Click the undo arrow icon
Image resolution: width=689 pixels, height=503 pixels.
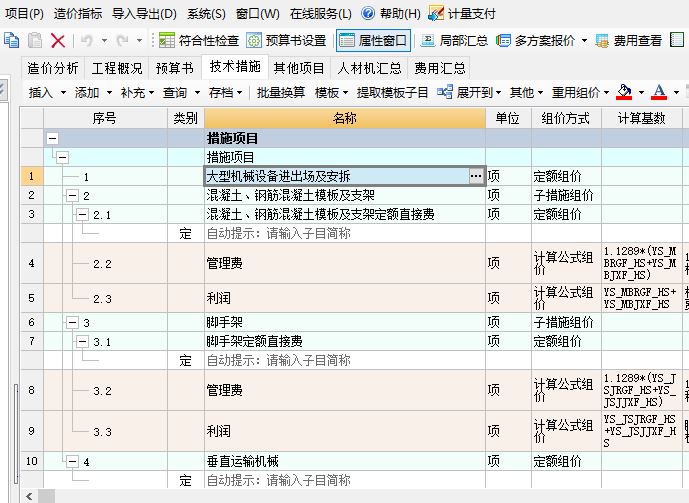point(87,41)
